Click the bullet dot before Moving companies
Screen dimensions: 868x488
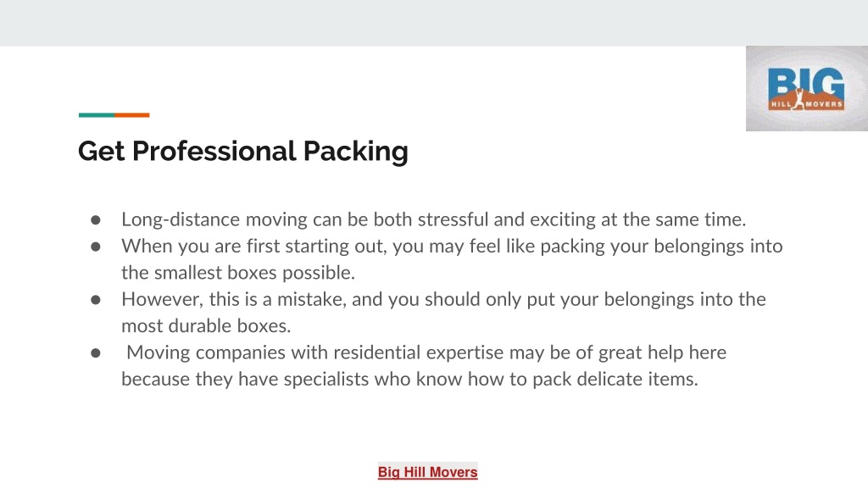click(96, 353)
